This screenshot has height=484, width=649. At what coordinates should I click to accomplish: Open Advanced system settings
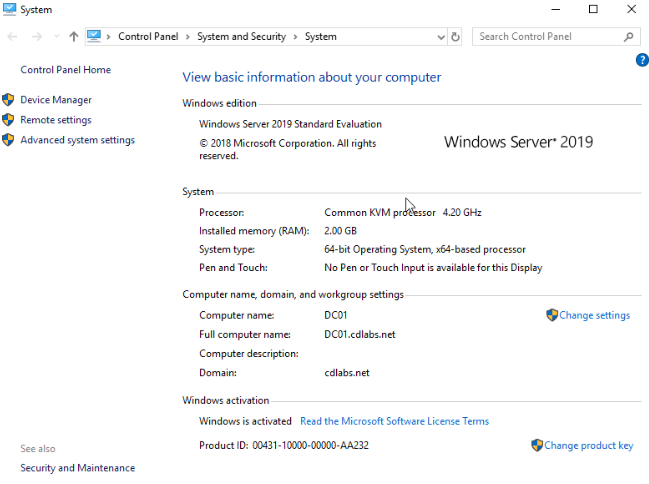coord(77,140)
